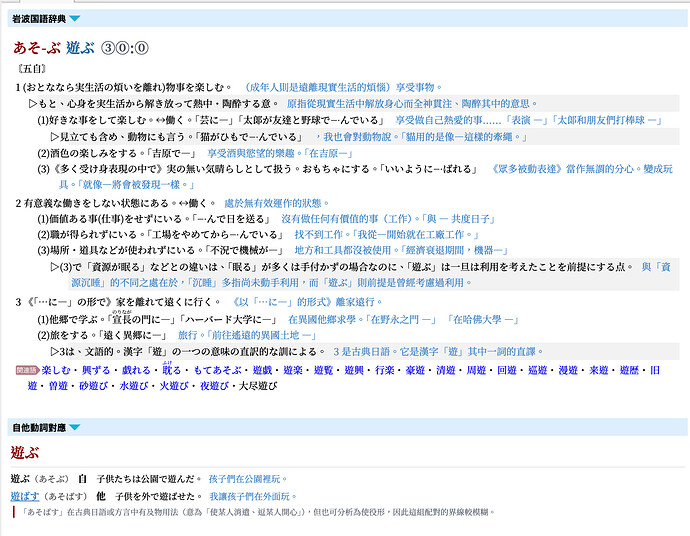
Task: Follow the もてあそぶ link
Action: (x=217, y=370)
